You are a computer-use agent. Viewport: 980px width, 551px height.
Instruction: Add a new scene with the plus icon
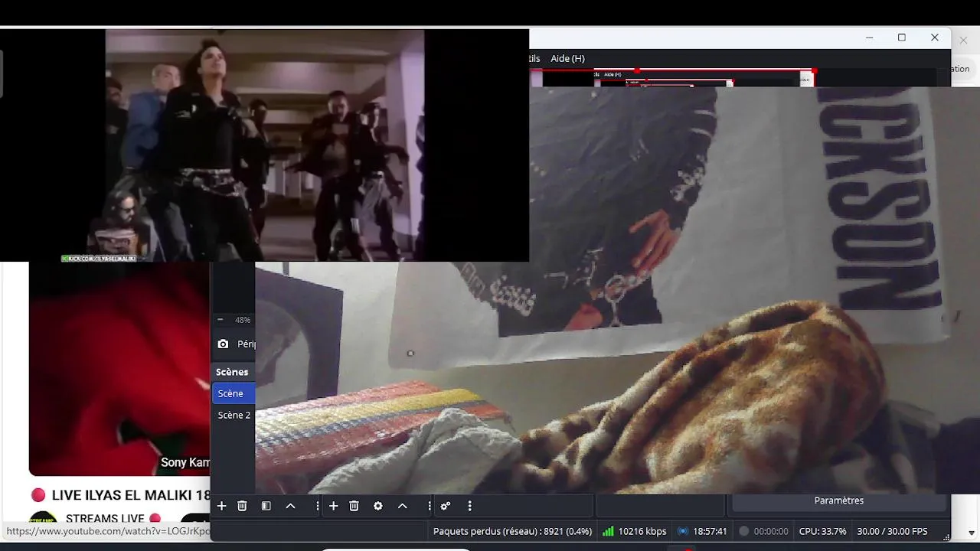click(x=221, y=506)
